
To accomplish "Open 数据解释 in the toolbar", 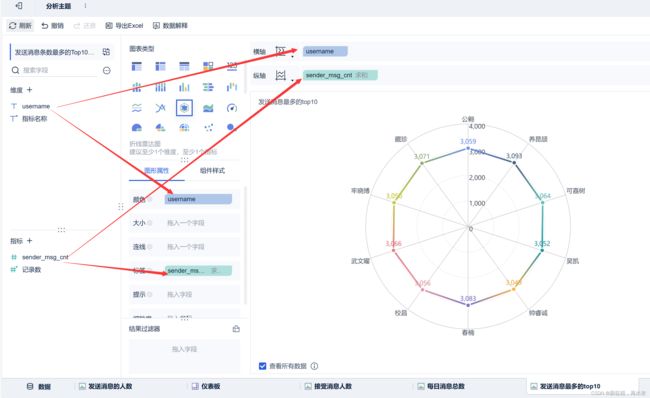I will pos(170,26).
